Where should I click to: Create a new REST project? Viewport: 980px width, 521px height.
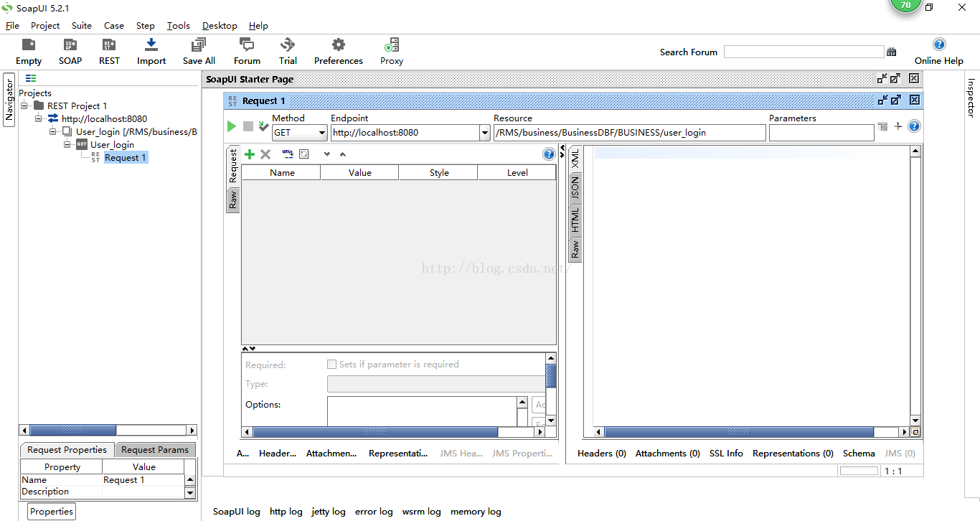coord(109,52)
